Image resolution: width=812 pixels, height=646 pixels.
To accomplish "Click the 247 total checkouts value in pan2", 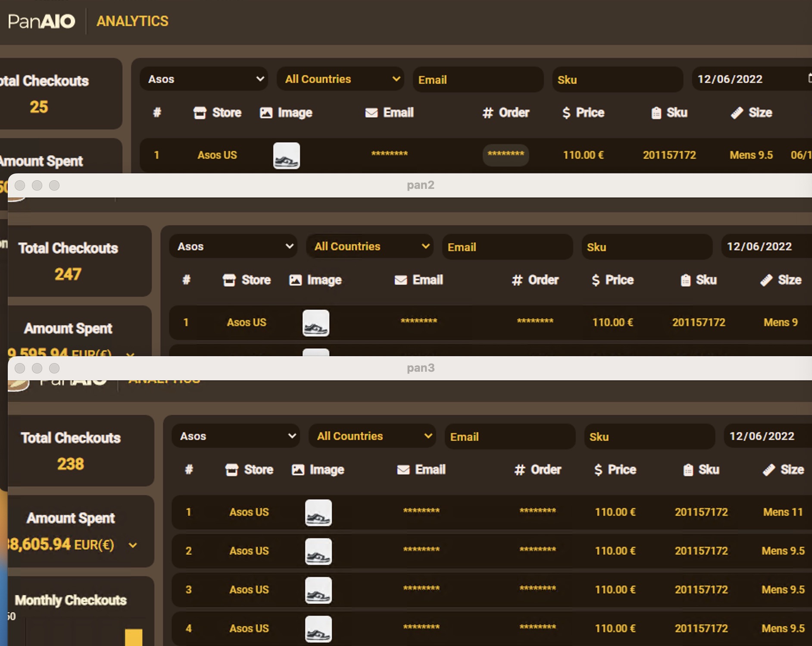I will (68, 274).
